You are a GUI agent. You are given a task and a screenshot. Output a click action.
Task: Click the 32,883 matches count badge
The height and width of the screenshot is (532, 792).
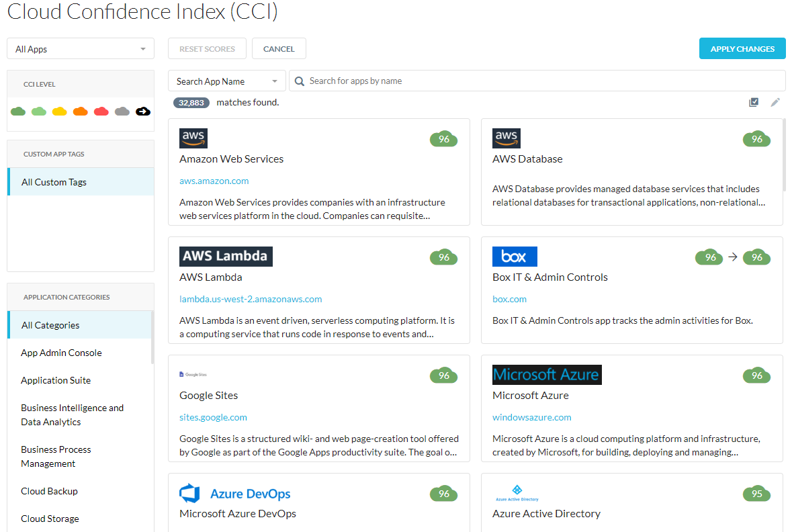coord(191,103)
